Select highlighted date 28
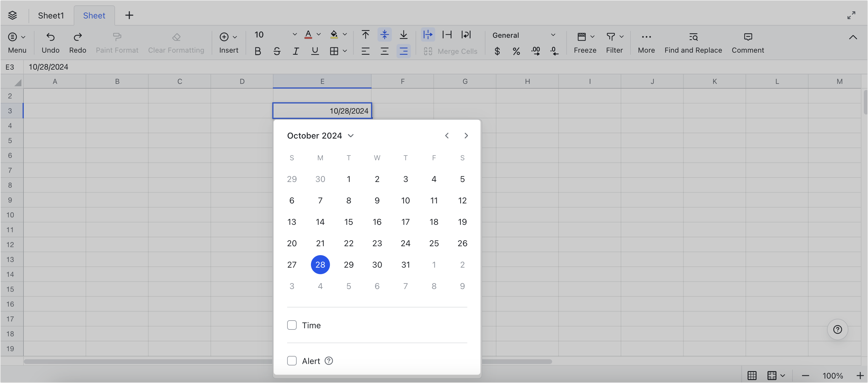The height and width of the screenshot is (383, 868). [320, 265]
